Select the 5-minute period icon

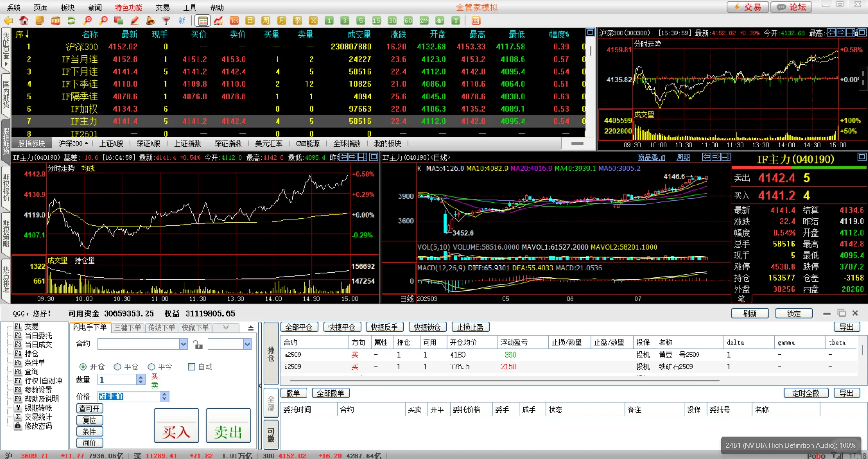click(x=361, y=21)
